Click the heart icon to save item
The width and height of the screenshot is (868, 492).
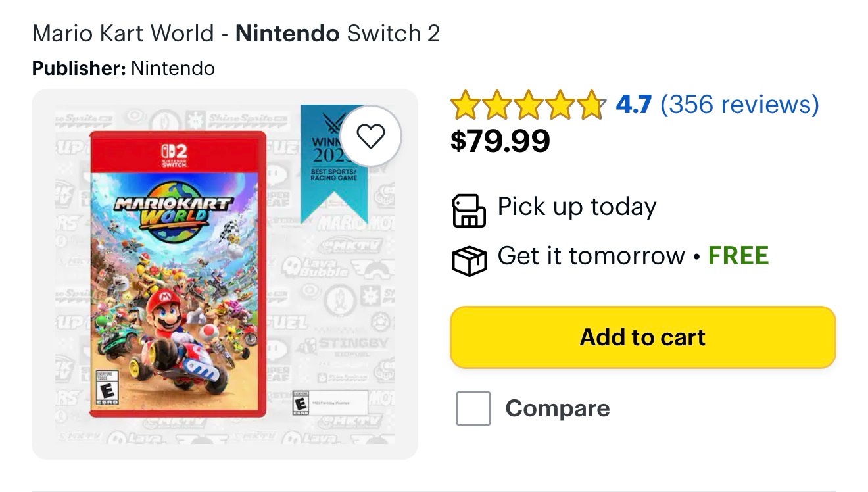pyautogui.click(x=370, y=136)
